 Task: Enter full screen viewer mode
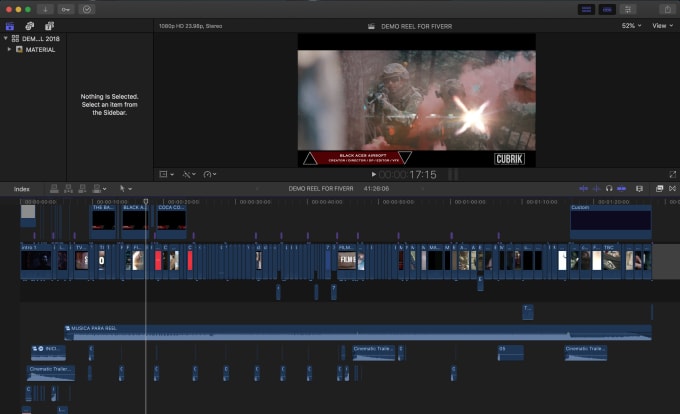click(x=673, y=174)
